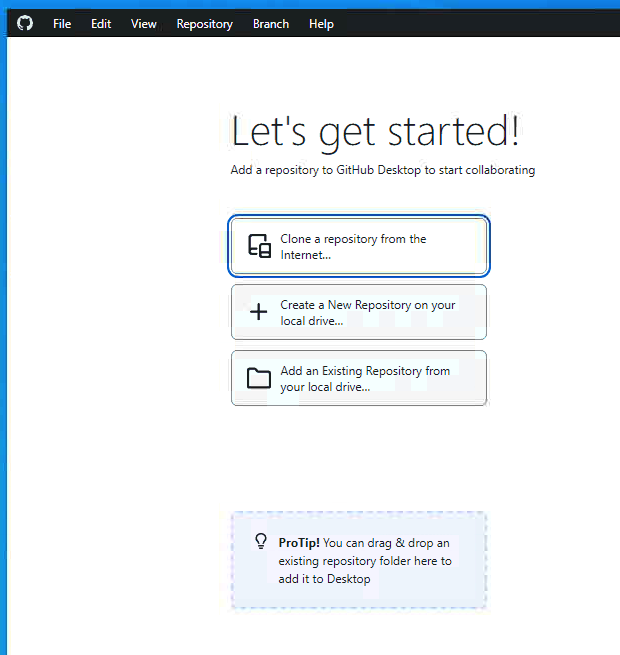Open the Help menu

coord(321,24)
